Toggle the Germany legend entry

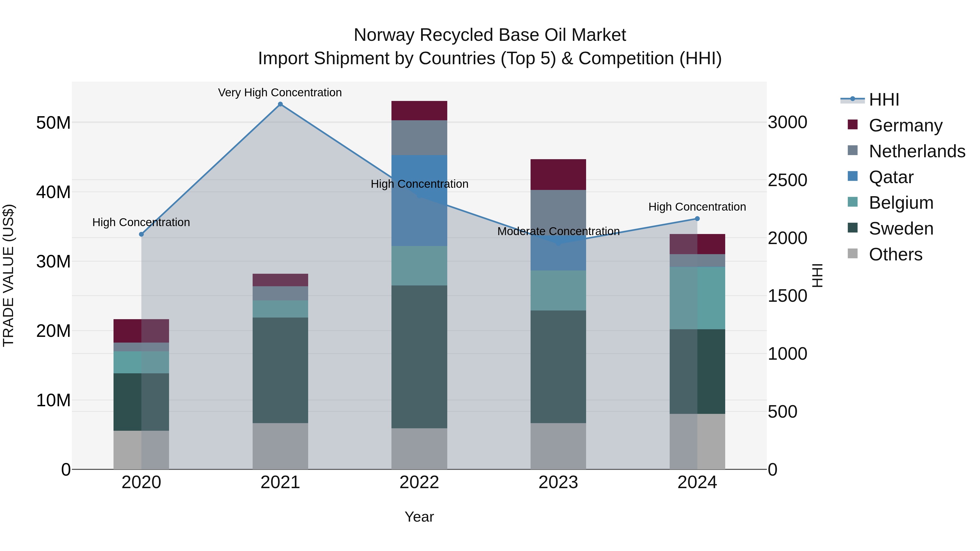point(895,125)
